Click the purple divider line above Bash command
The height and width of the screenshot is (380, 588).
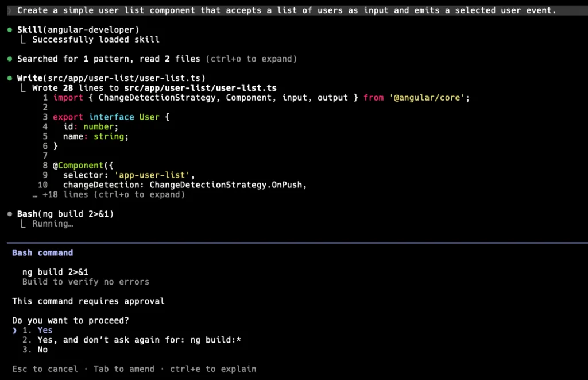pyautogui.click(x=294, y=243)
